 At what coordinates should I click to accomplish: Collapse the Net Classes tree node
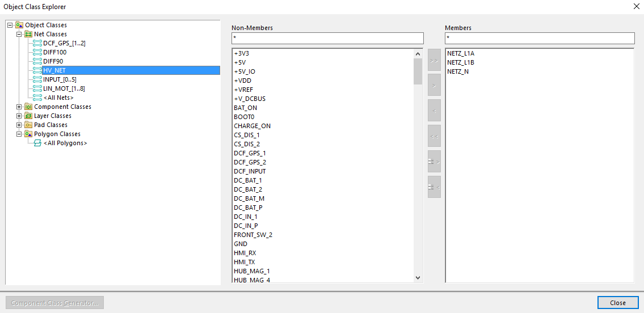19,34
